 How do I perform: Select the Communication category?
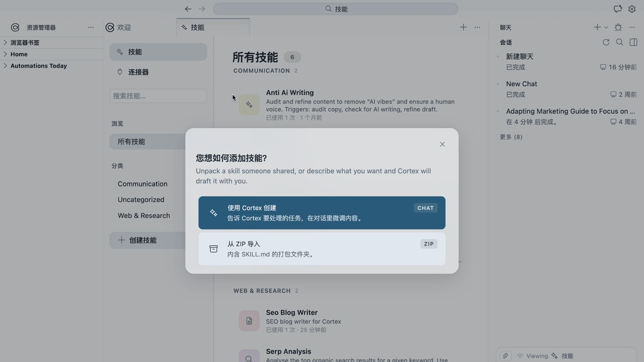[x=143, y=184]
